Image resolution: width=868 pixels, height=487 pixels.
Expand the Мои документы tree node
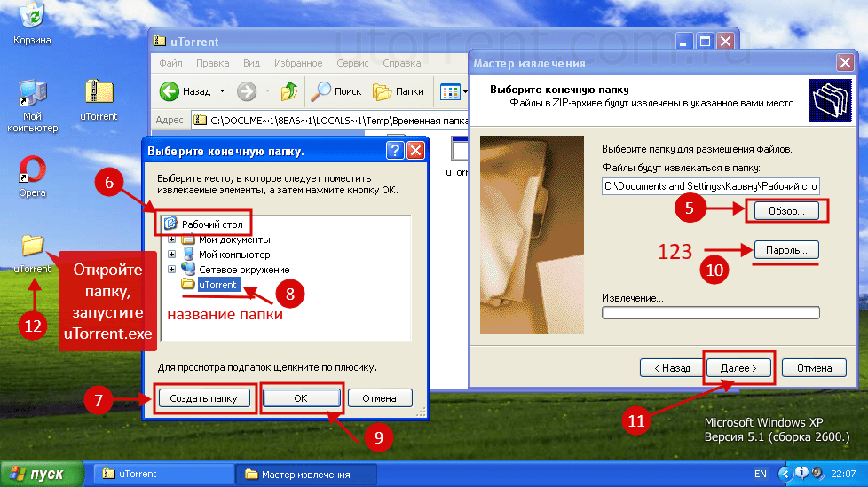click(171, 240)
